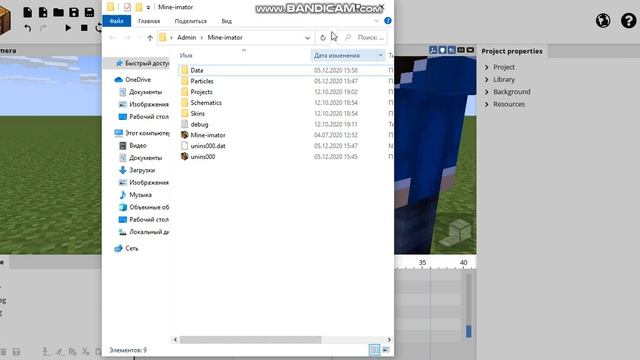Switch to Вид ribbon tab

tap(227, 21)
